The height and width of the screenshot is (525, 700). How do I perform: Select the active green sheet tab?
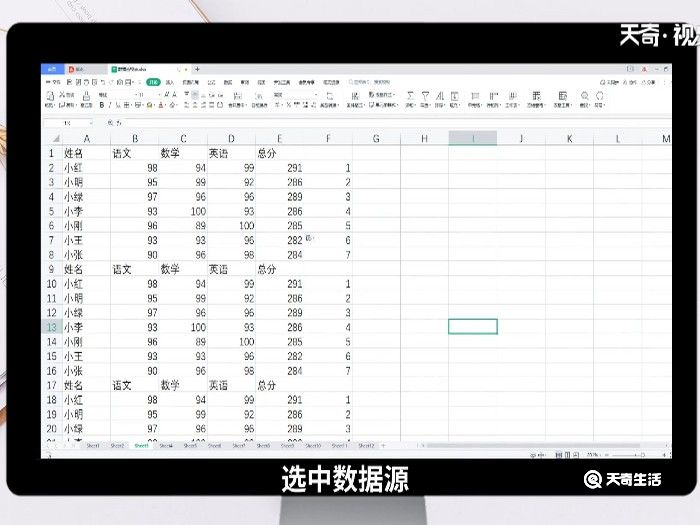(x=141, y=445)
